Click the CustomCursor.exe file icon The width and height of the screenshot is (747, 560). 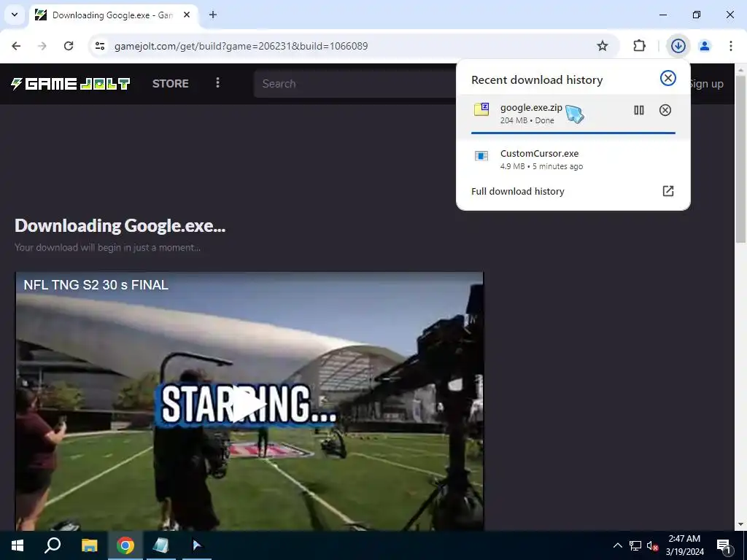pyautogui.click(x=481, y=156)
